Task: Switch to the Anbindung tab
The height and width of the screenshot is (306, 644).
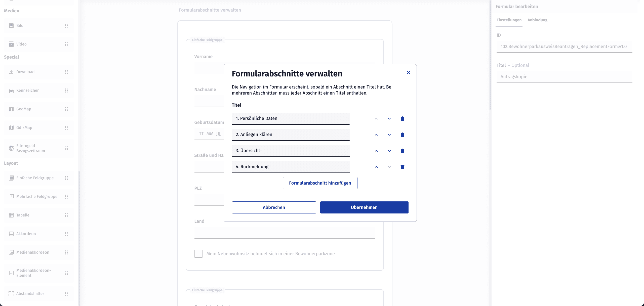Action: click(537, 20)
